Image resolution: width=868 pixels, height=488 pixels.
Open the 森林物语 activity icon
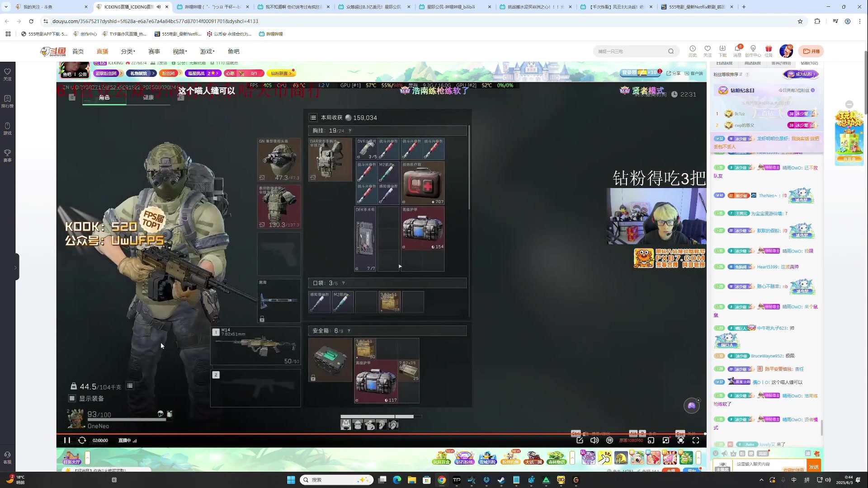click(556, 458)
